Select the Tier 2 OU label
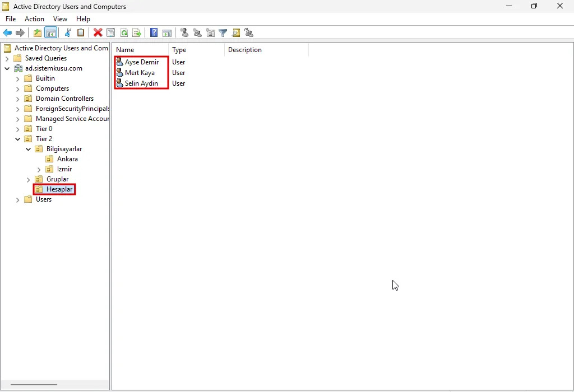The image size is (574, 392). (x=44, y=138)
